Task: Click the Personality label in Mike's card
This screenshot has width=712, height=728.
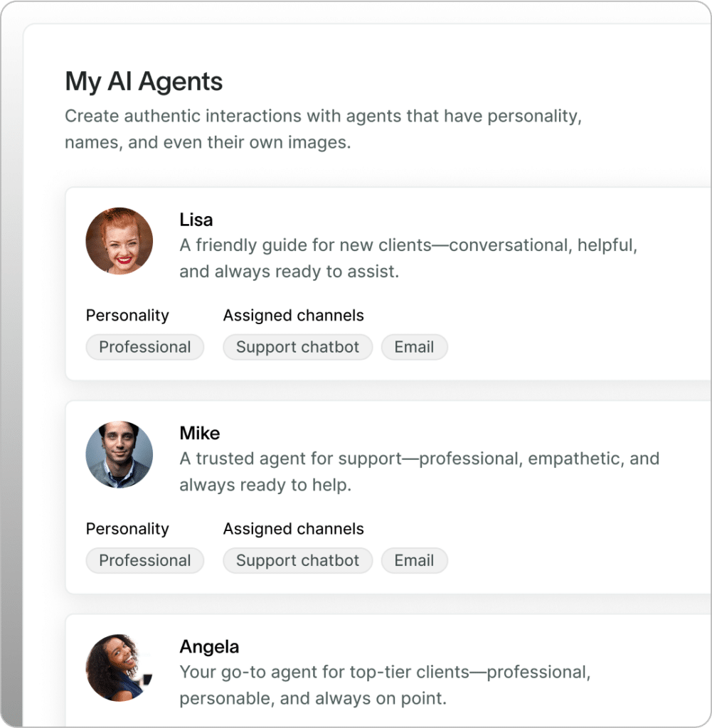Action: [127, 529]
